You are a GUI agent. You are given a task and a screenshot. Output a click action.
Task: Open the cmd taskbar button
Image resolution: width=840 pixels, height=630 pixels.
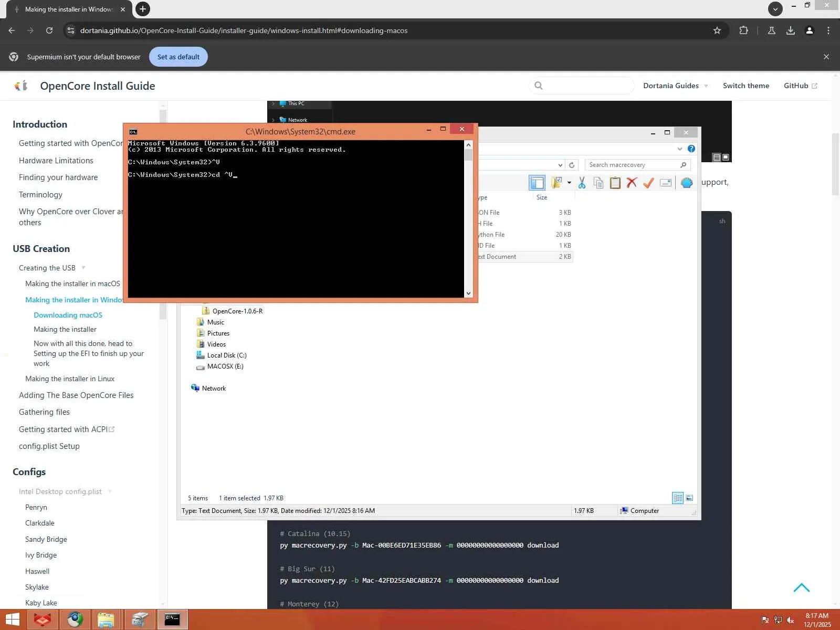(x=172, y=620)
